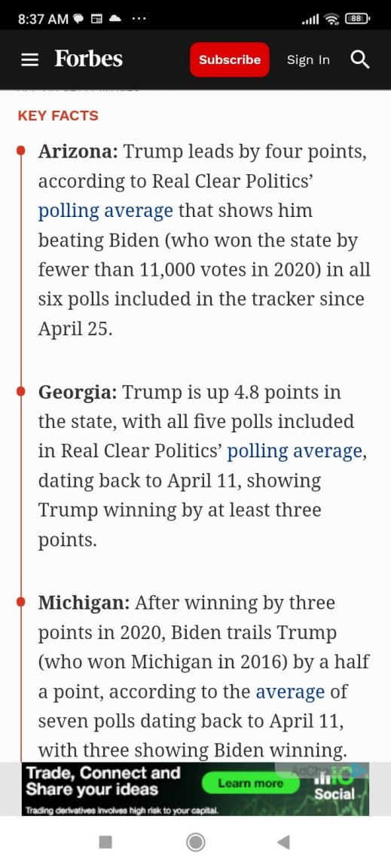Open the search magnifier icon
Viewport: 391px width, 868px height.
(360, 60)
